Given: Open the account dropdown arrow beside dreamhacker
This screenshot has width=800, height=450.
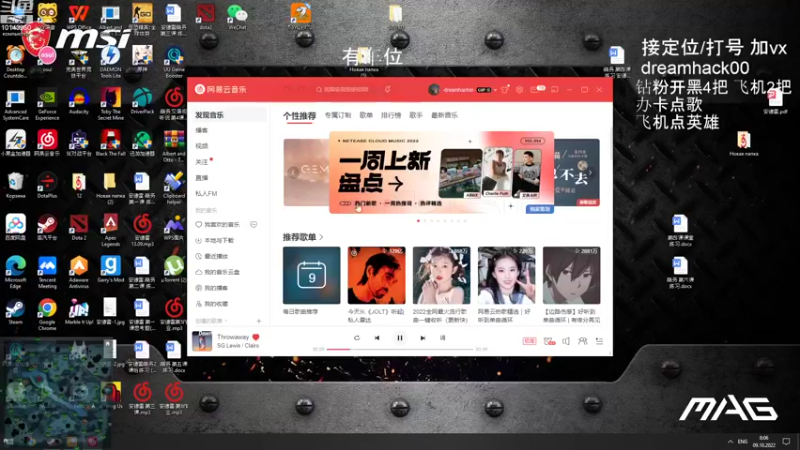Looking at the screenshot, I should point(495,90).
